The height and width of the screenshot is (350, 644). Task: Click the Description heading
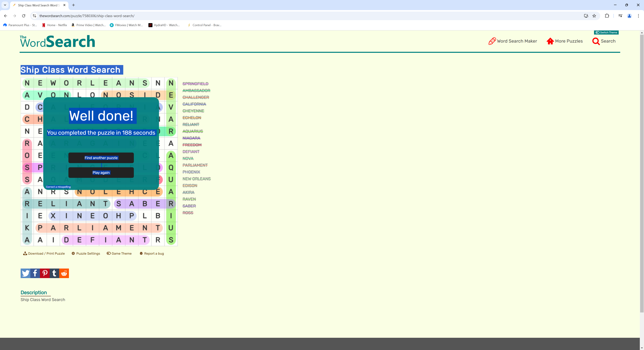point(34,293)
